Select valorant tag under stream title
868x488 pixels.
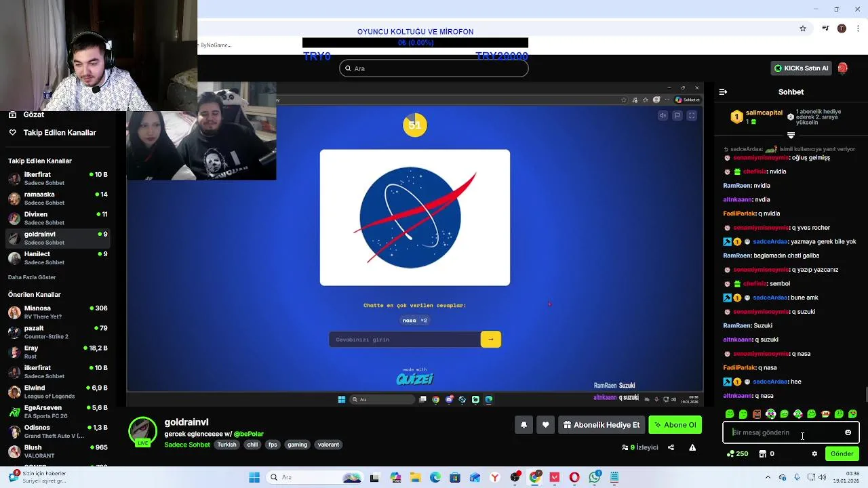pos(328,445)
